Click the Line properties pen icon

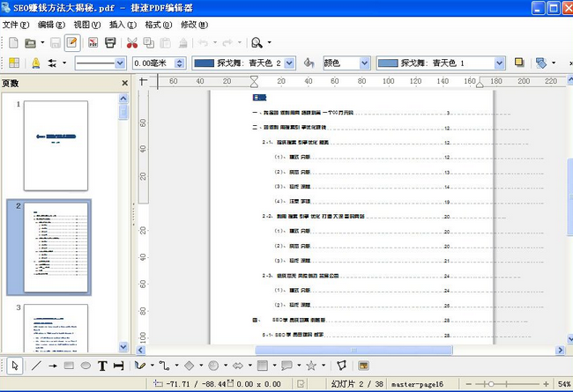(x=36, y=63)
